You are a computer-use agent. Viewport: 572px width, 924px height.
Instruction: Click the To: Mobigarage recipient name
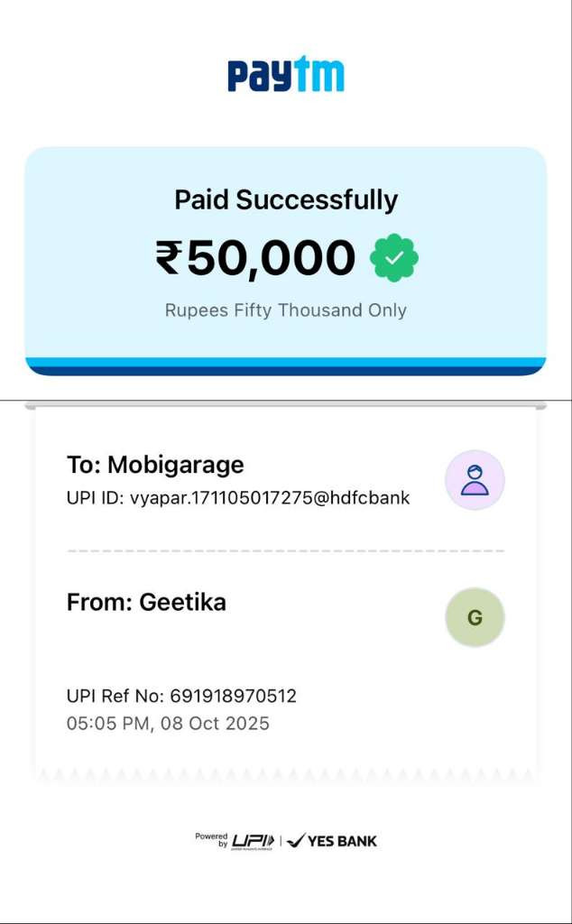tap(155, 465)
